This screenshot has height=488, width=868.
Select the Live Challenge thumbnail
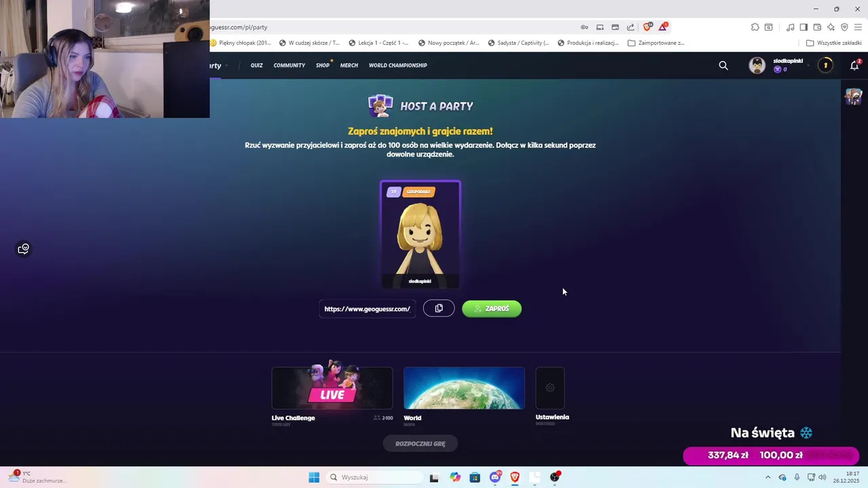332,388
